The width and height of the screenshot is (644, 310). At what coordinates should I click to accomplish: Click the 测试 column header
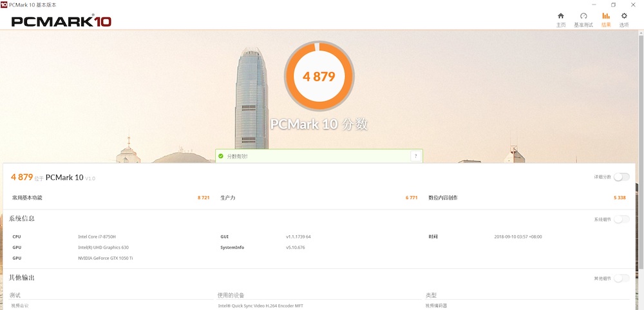pos(15,295)
